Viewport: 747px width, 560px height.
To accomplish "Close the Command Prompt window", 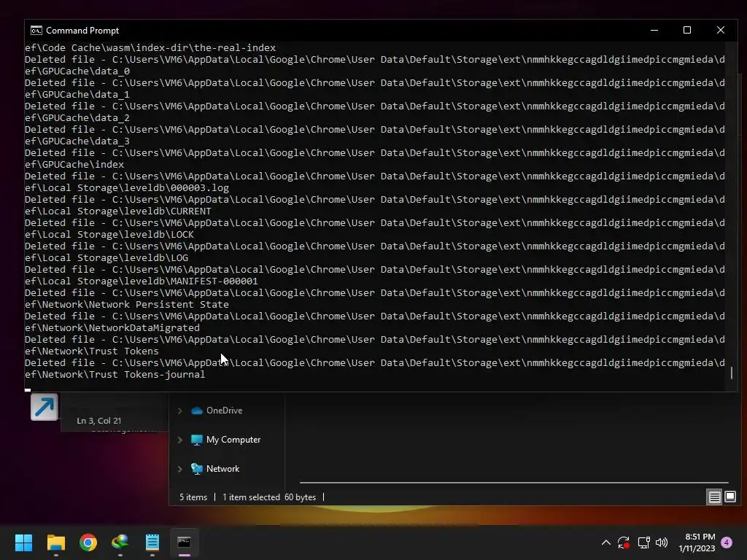I will 720,30.
